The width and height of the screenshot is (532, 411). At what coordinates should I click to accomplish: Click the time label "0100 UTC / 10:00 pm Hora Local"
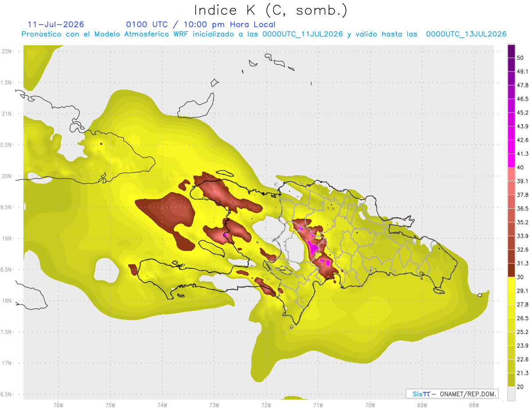click(x=201, y=24)
